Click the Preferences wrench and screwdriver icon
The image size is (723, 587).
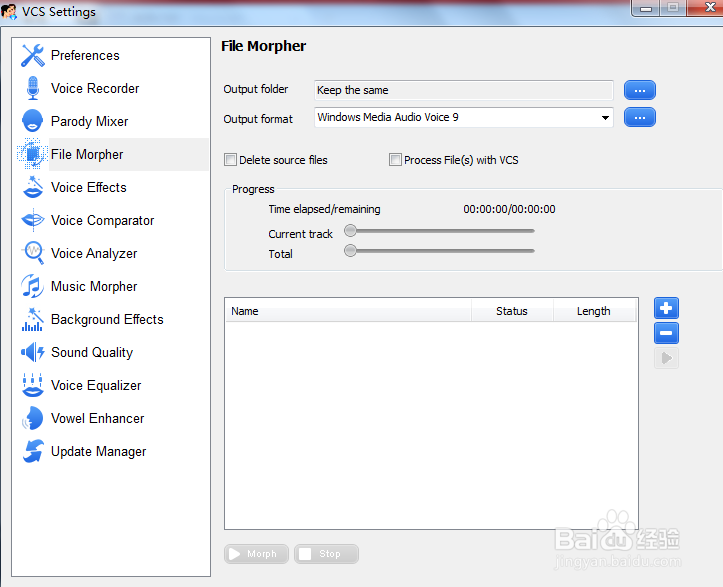tap(32, 55)
